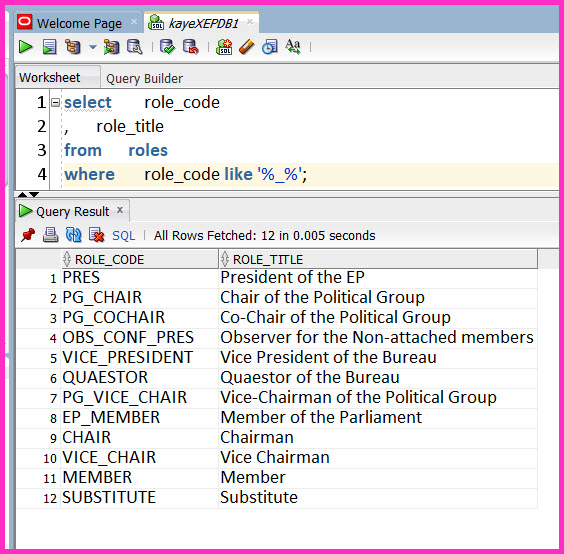The image size is (564, 554).
Task: Click the delete row icon in results toolbar
Action: coord(96,235)
